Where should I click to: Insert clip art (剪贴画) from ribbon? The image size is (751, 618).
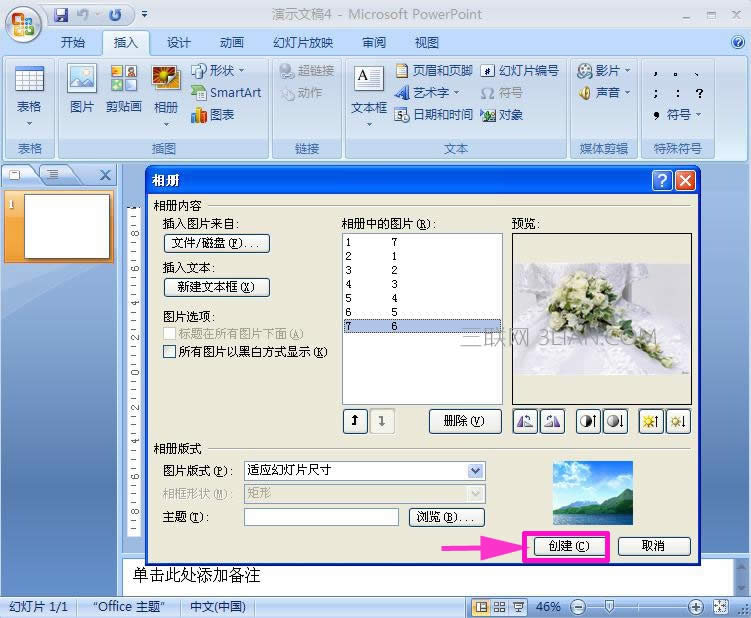(124, 88)
